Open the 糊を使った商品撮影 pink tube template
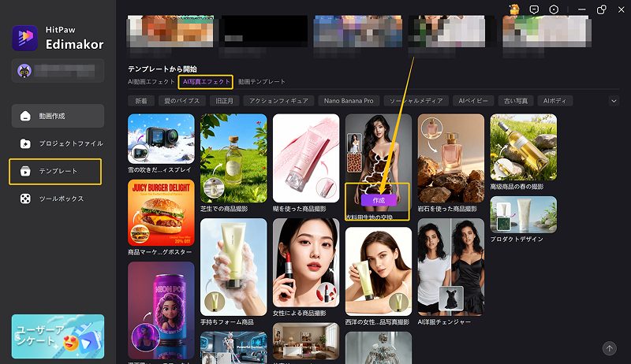The width and height of the screenshot is (631, 364). (x=306, y=158)
